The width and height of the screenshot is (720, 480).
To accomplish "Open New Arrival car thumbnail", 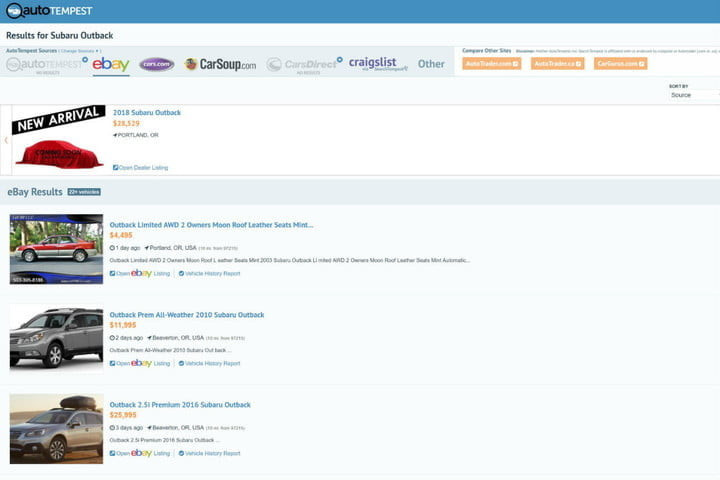I will [x=59, y=138].
